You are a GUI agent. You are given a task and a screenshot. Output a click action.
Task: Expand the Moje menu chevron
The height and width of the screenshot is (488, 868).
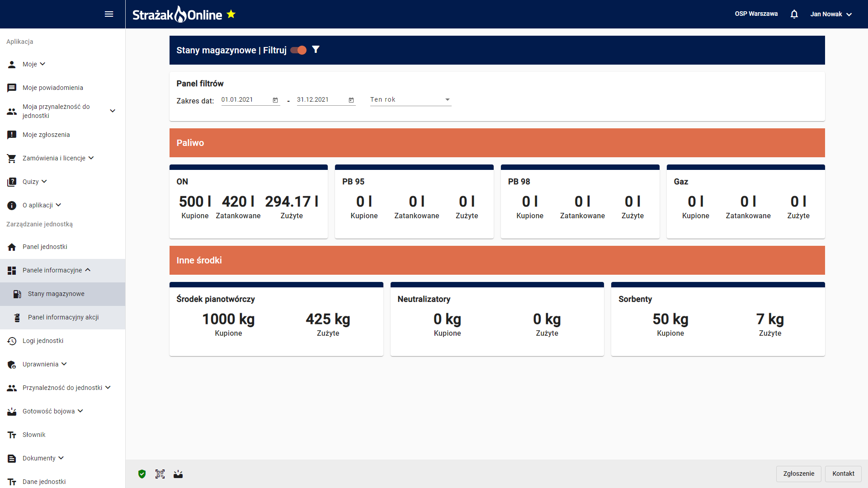[42, 64]
